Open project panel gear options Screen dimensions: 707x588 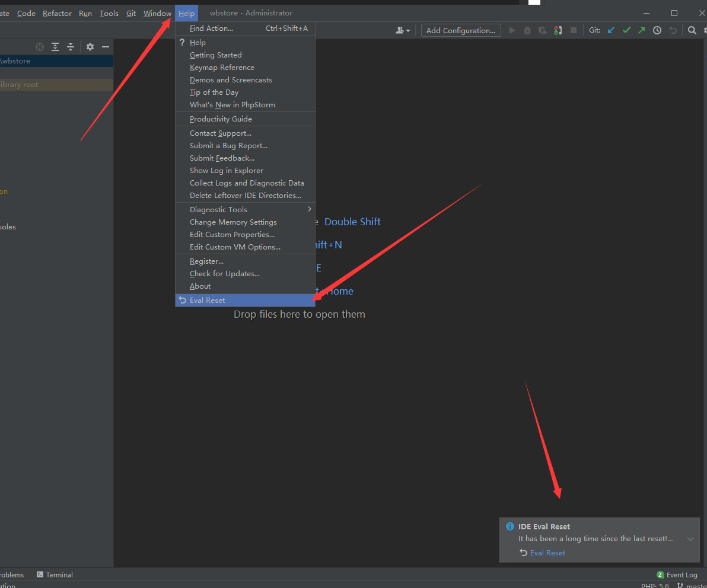click(x=90, y=47)
